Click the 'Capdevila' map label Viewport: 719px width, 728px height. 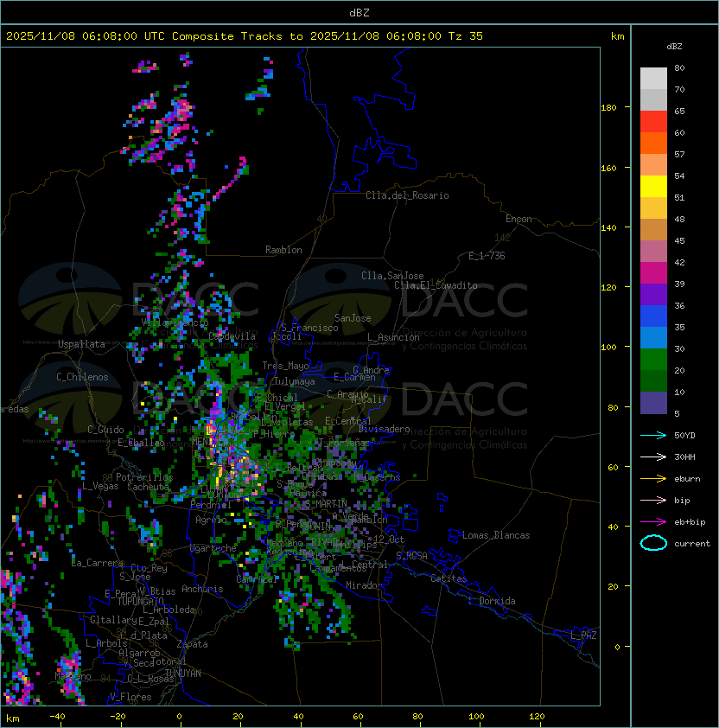[x=232, y=336]
